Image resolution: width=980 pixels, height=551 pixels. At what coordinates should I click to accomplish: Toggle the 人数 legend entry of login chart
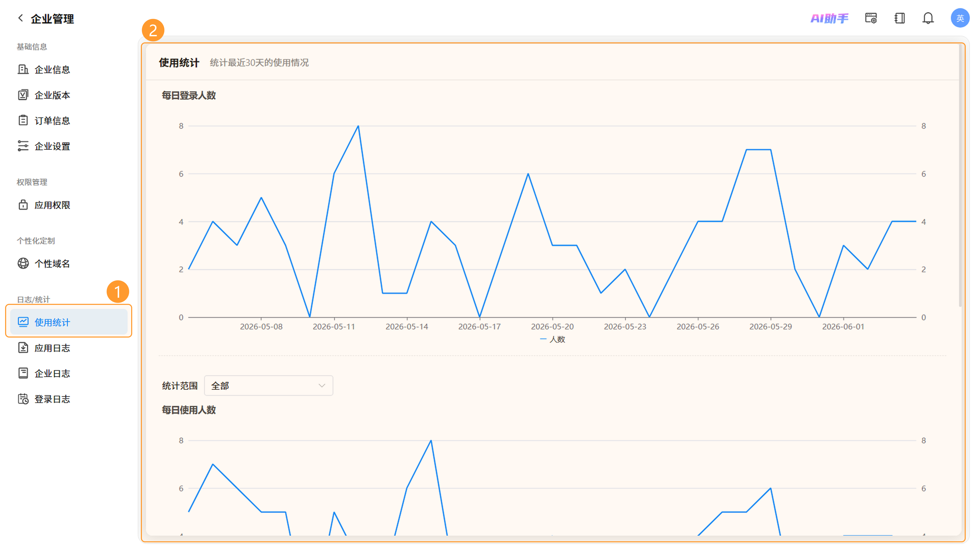(x=552, y=339)
